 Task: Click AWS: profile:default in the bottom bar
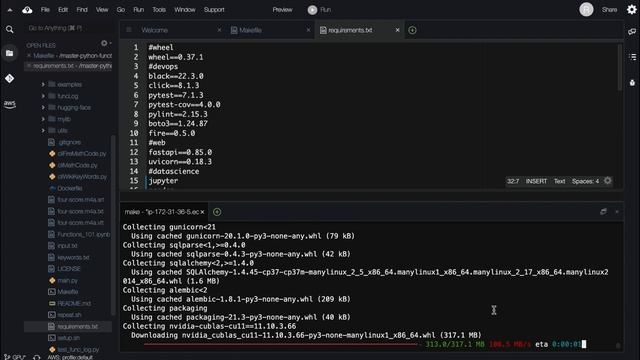[x=70, y=357]
